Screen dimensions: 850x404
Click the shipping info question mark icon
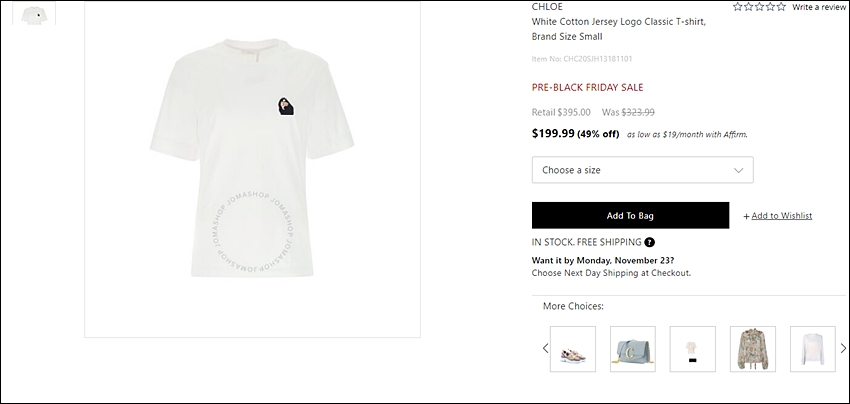point(649,242)
